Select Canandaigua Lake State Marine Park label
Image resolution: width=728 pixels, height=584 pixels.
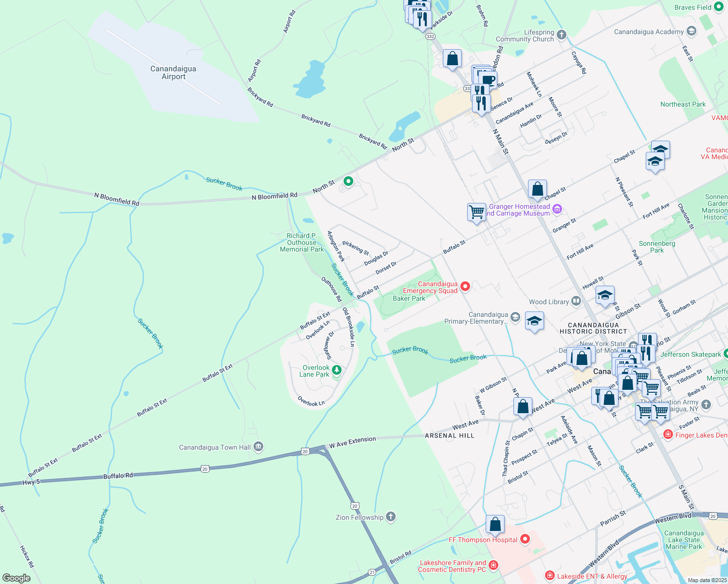684,540
